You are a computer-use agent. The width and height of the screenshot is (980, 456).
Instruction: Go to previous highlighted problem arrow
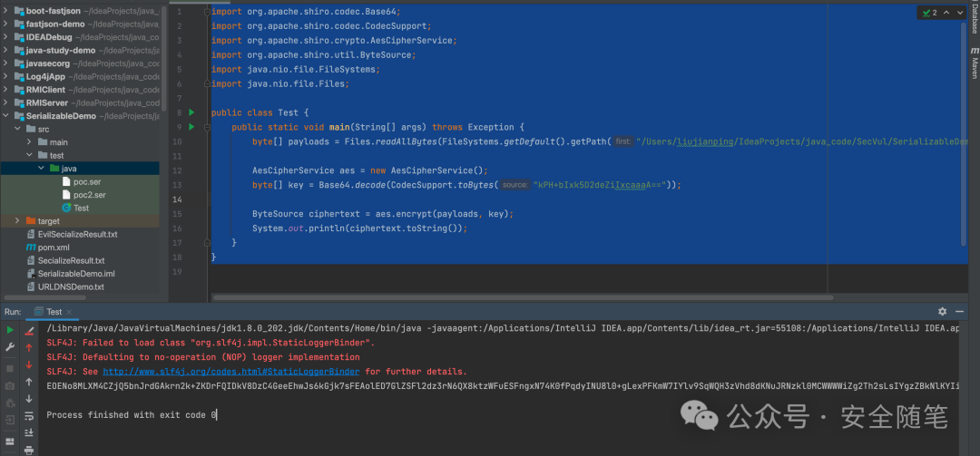point(946,13)
